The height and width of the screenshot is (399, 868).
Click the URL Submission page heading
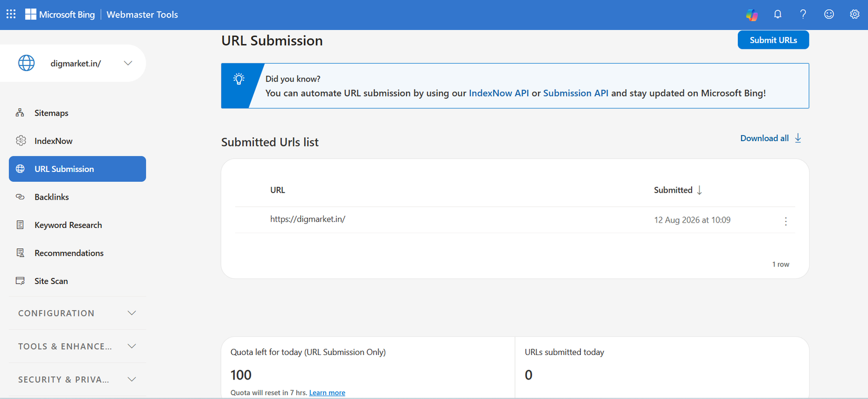click(272, 41)
